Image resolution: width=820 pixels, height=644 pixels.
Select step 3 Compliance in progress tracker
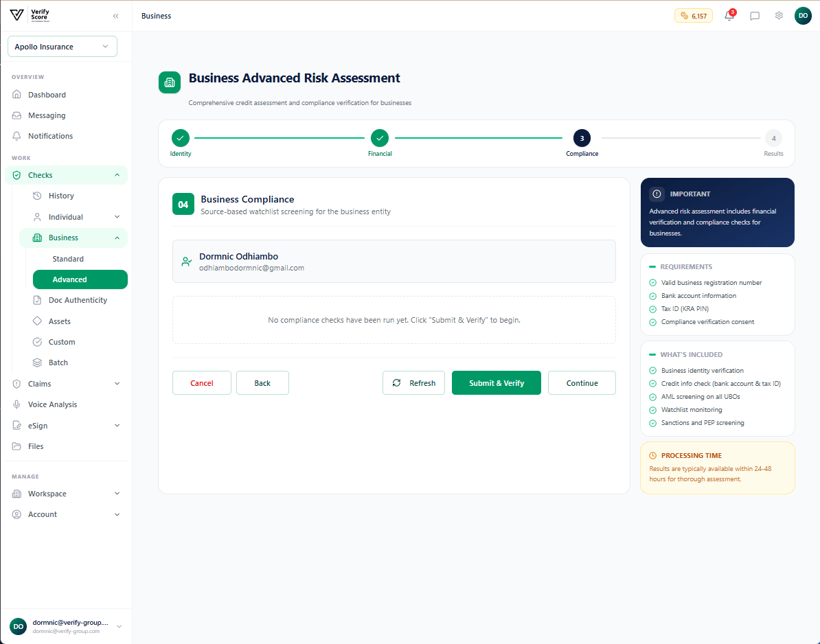pyautogui.click(x=582, y=139)
